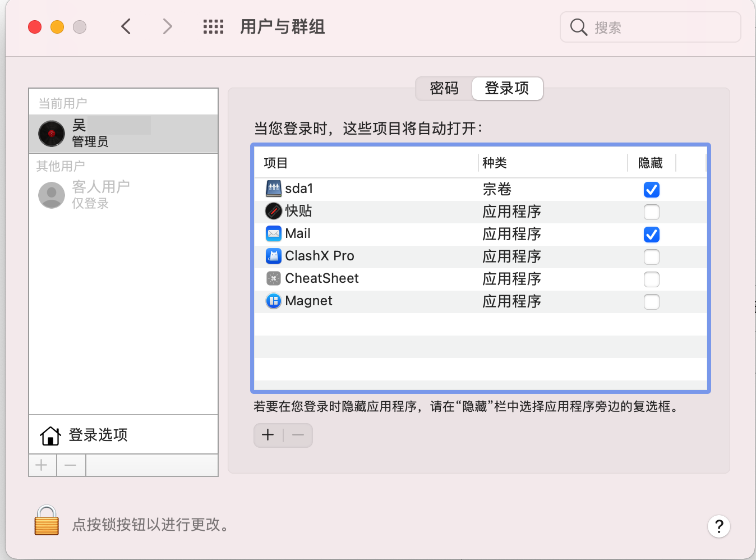Select the CheatSheet item name
The image size is (756, 560).
pyautogui.click(x=322, y=278)
